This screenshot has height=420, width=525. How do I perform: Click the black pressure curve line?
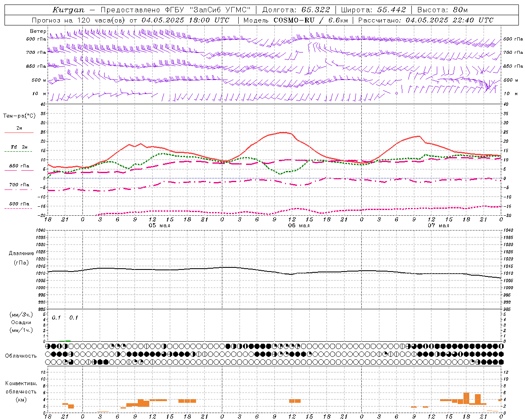coord(274,271)
